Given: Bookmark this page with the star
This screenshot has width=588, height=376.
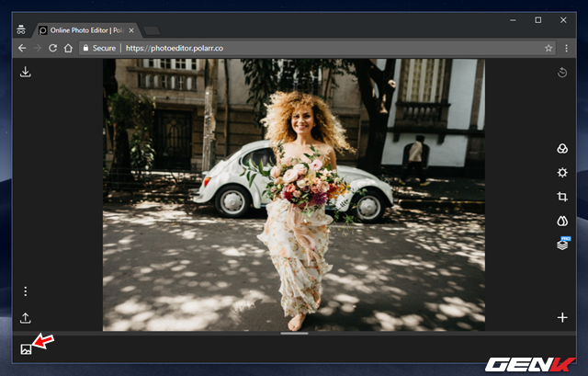Looking at the screenshot, I should pos(548,48).
